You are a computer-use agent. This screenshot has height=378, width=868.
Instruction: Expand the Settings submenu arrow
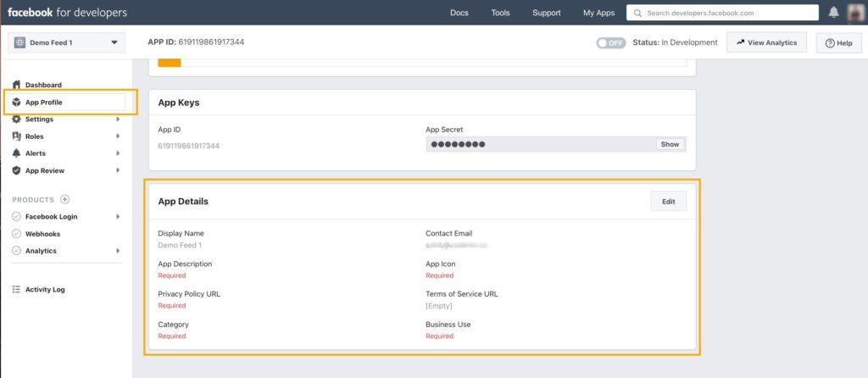[x=118, y=119]
